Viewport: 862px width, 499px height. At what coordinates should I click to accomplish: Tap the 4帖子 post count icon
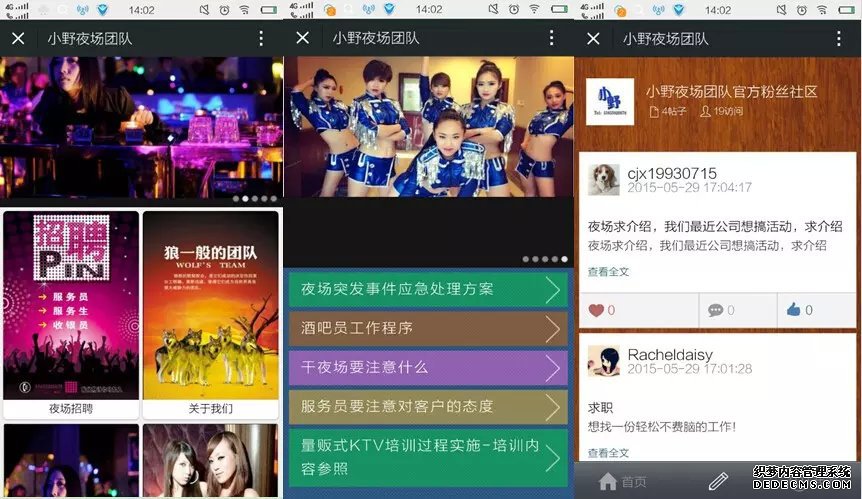(x=654, y=112)
